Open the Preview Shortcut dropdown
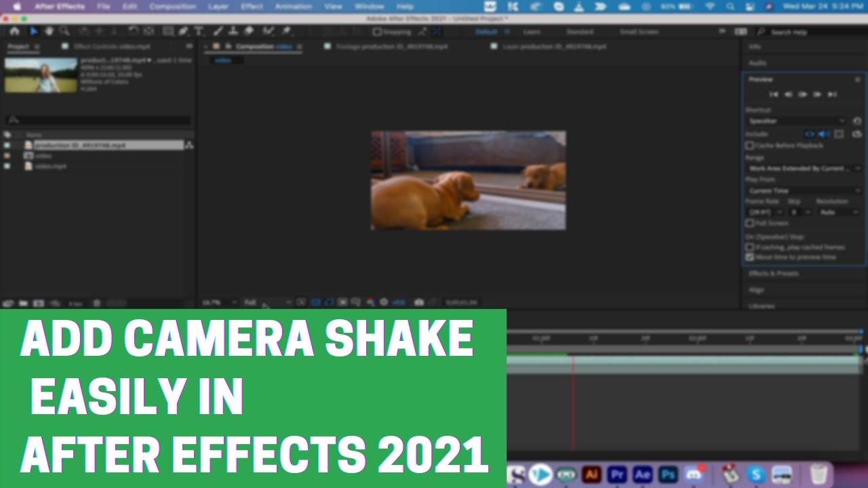The image size is (868, 488). (798, 121)
